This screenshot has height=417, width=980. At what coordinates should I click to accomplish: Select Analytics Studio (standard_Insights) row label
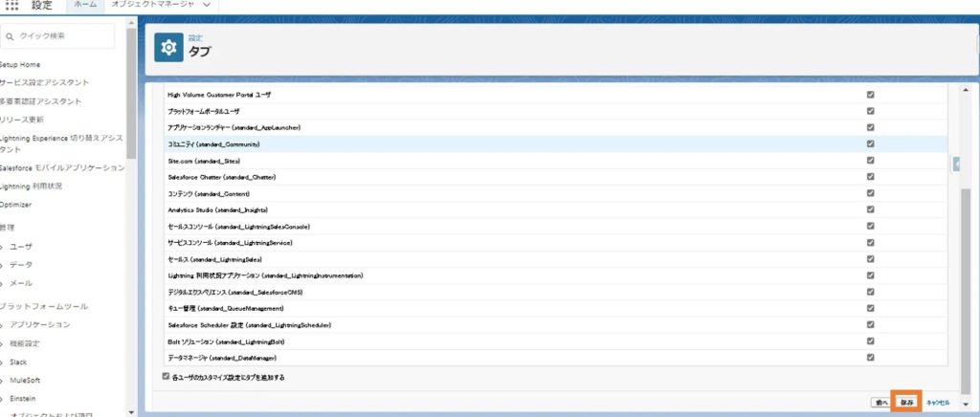(x=217, y=209)
